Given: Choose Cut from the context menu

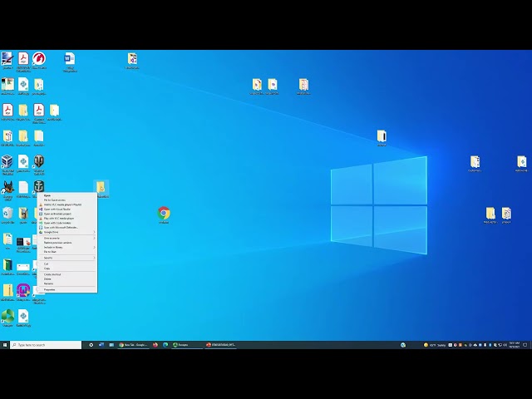Looking at the screenshot, I should coord(67,264).
